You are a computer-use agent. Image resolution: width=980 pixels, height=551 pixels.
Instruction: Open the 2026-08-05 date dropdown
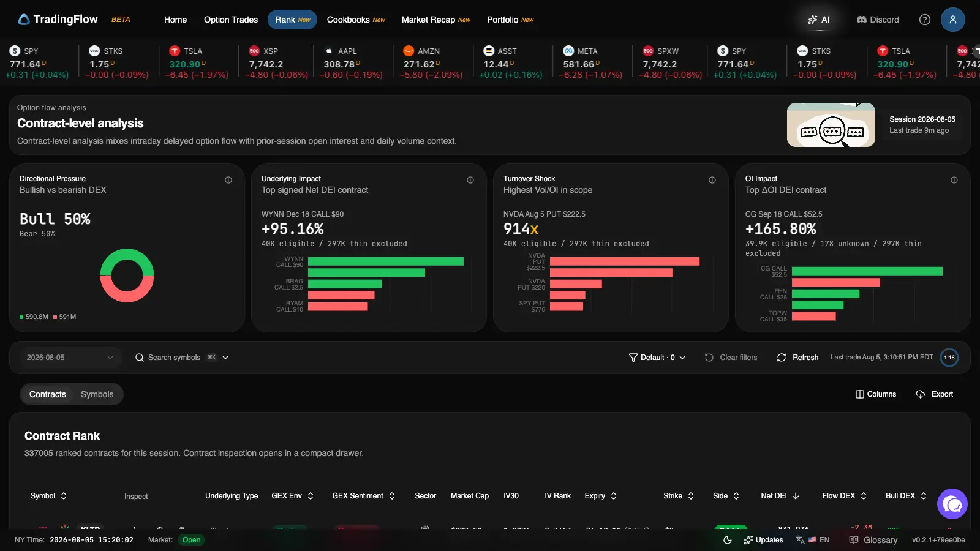(x=70, y=358)
